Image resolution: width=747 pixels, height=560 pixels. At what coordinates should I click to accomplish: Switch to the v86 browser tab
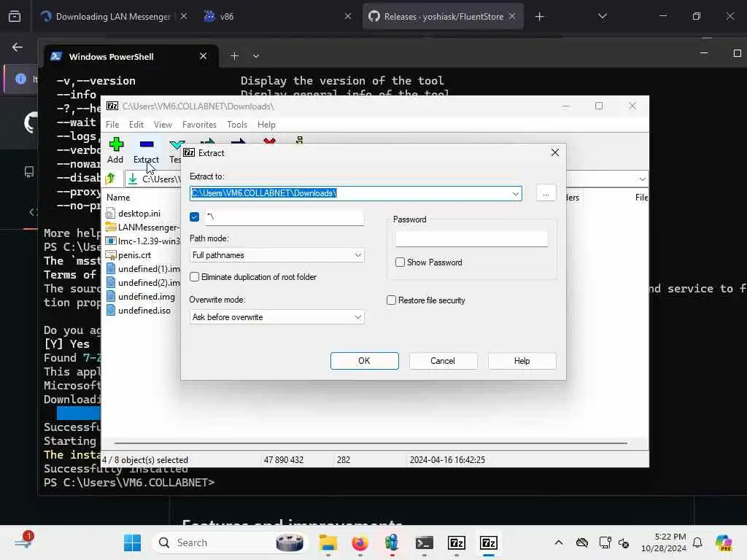click(x=278, y=16)
